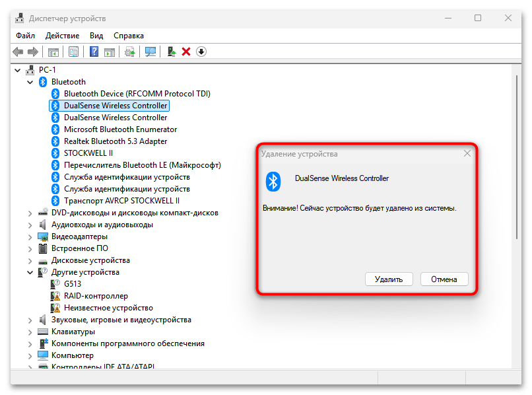Image resolution: width=532 pixels, height=395 pixels.
Task: Expand the Видеоадаптеры category
Action: click(x=30, y=237)
